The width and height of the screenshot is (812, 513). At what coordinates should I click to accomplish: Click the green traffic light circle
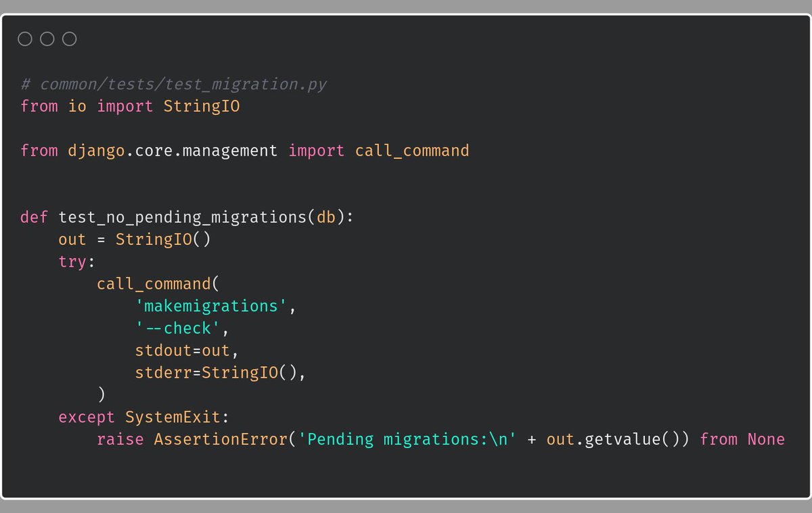tap(68, 39)
